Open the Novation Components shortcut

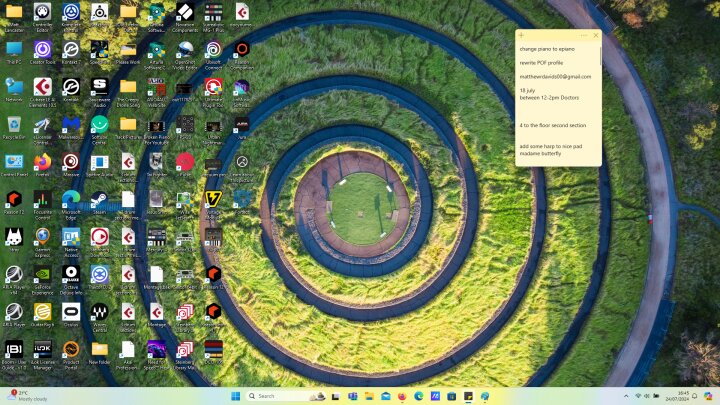click(x=185, y=17)
